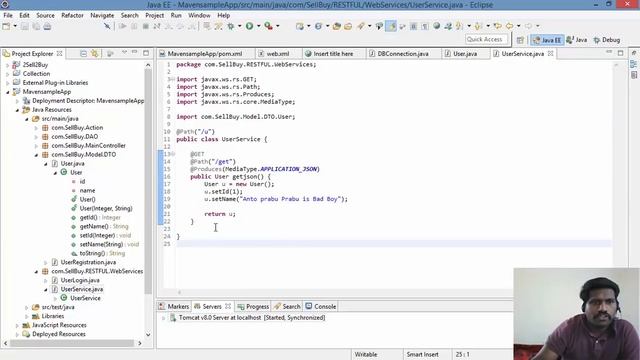Maximize the Project Explorer panel
Viewport: 640px width, 360px height.
146,53
